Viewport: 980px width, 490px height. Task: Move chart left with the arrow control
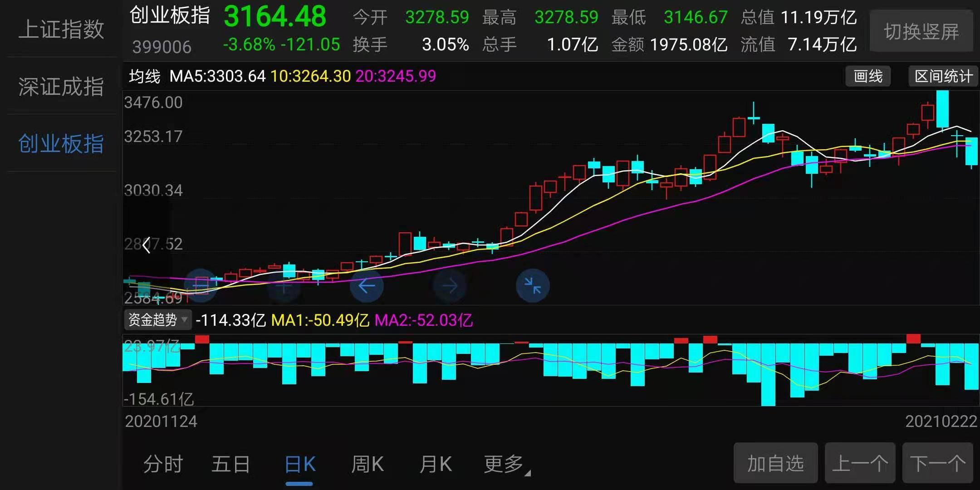pos(367,286)
